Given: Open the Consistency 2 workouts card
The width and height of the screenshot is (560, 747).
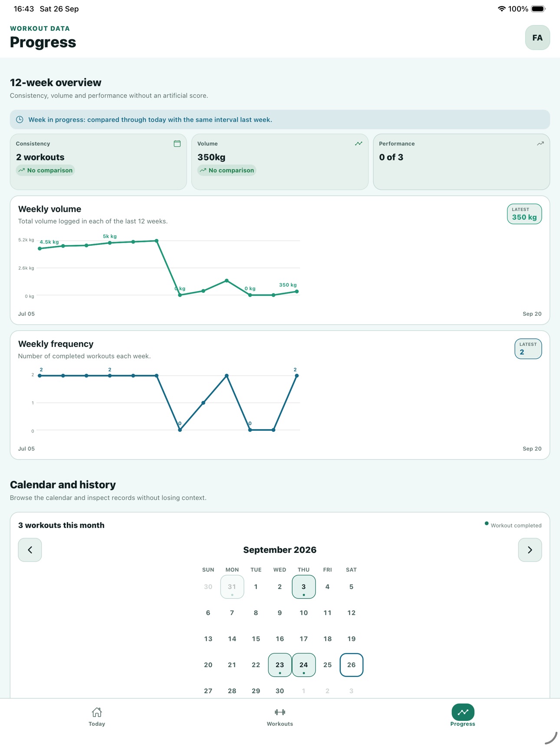Looking at the screenshot, I should pyautogui.click(x=99, y=162).
